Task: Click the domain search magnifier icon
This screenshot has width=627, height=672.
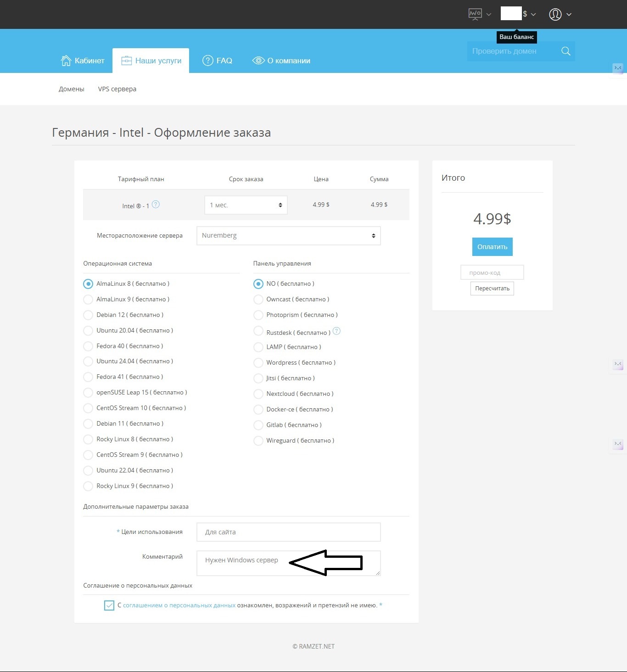Action: click(x=565, y=51)
